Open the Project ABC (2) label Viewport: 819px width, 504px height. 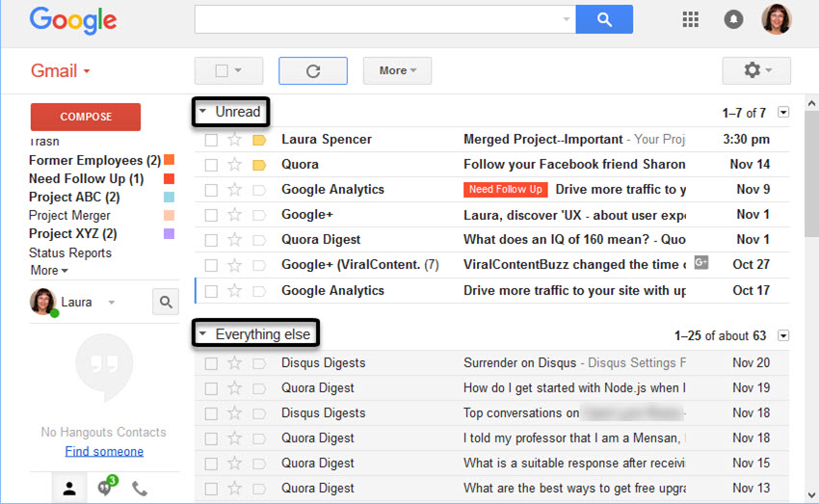(x=74, y=197)
